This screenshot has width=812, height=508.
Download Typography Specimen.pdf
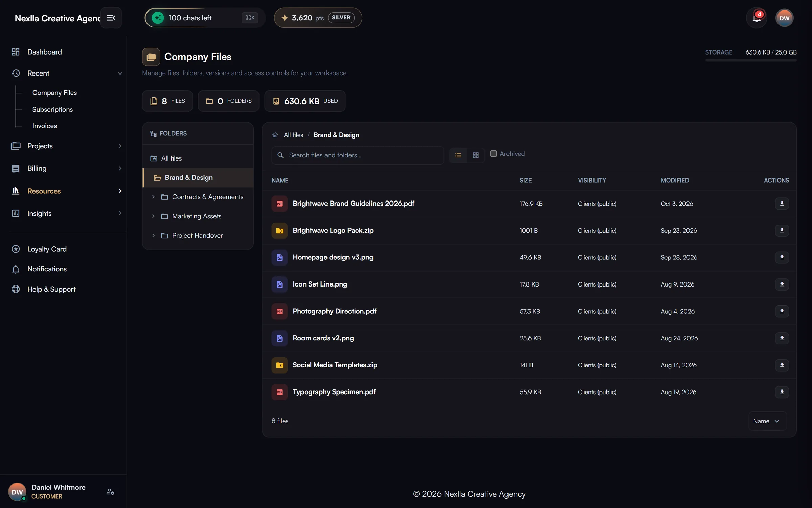(782, 392)
